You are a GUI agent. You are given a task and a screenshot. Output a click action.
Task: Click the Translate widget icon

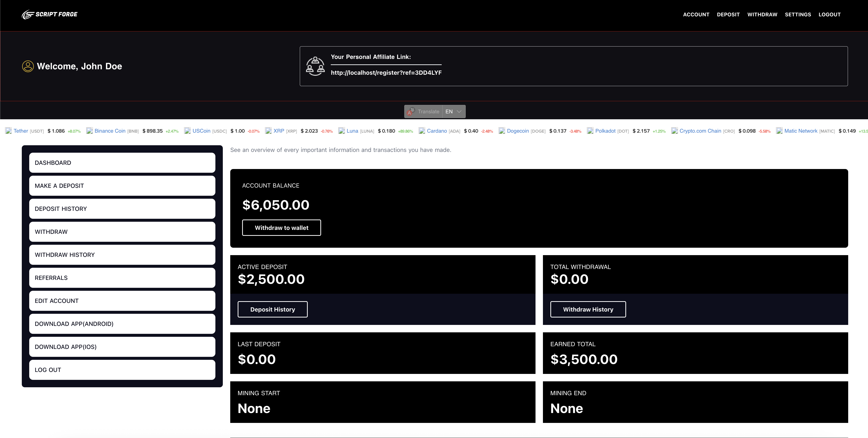click(411, 112)
